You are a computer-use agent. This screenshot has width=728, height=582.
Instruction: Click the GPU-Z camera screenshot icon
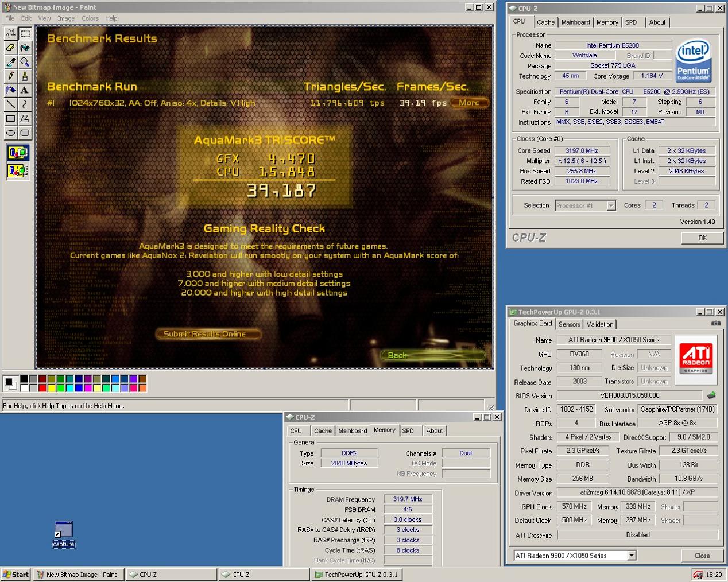tap(715, 324)
